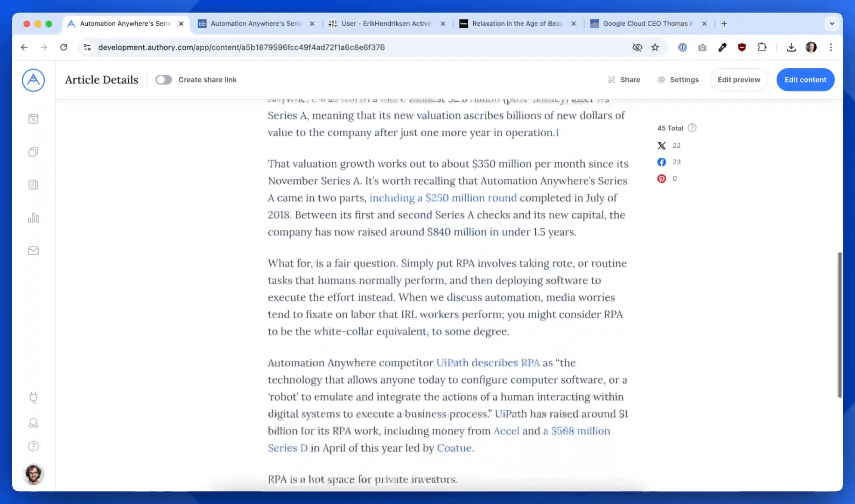Switch to the Google Cloud CEO Thomas tab
The height and width of the screenshot is (504, 855).
point(644,23)
